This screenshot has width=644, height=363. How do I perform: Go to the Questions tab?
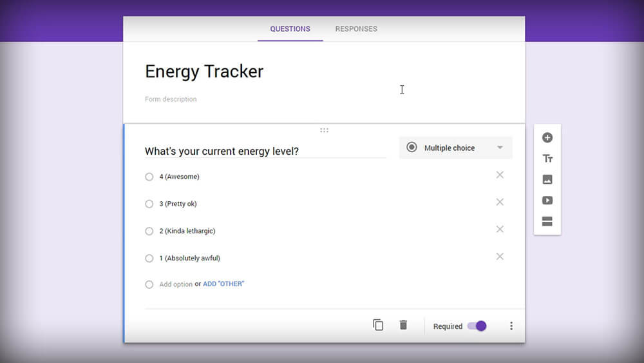click(x=290, y=29)
